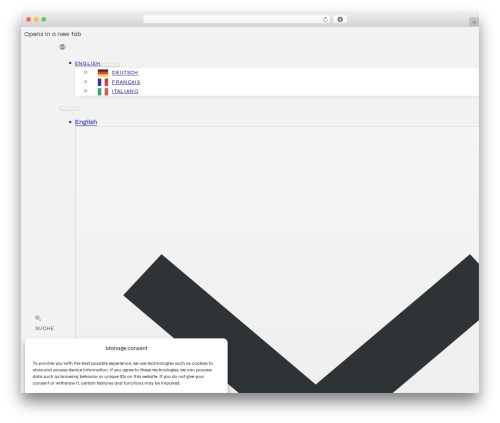Switch language to ITALIANO
Image resolution: width=500 pixels, height=423 pixels.
tap(125, 91)
